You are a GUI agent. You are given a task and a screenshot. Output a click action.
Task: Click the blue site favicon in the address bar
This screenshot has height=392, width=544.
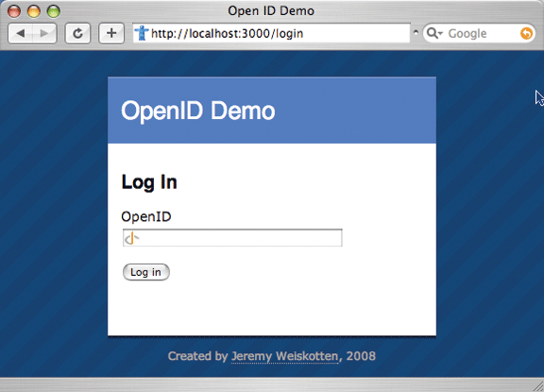pyautogui.click(x=142, y=33)
